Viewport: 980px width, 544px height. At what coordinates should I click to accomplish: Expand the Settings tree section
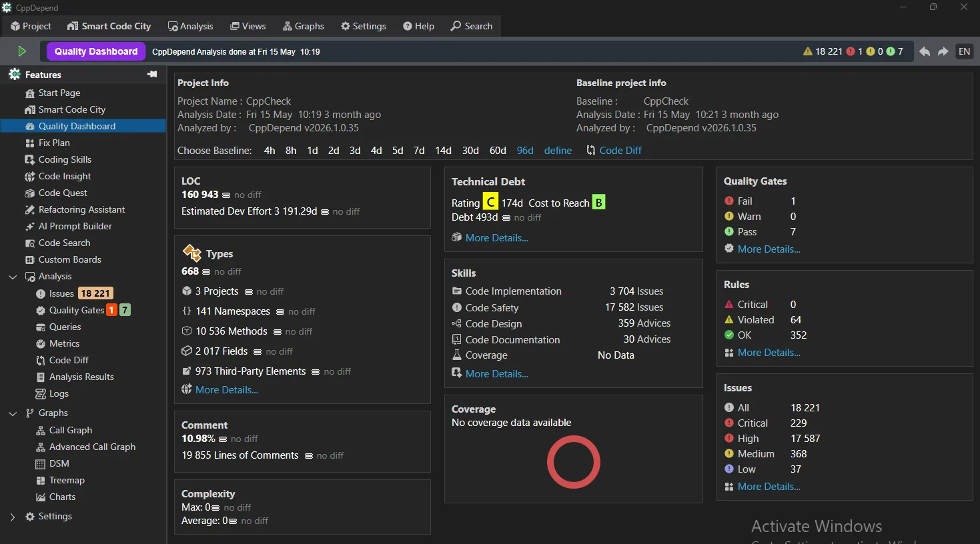coord(13,517)
